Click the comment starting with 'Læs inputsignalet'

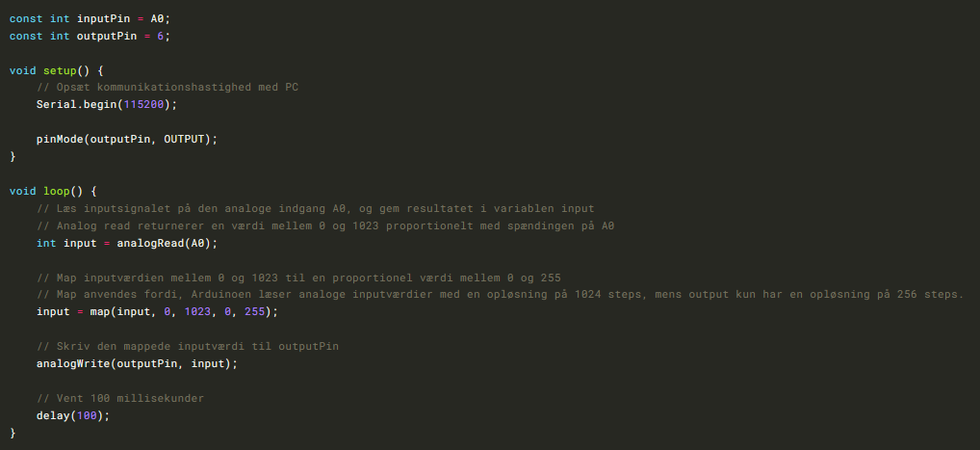pos(316,208)
